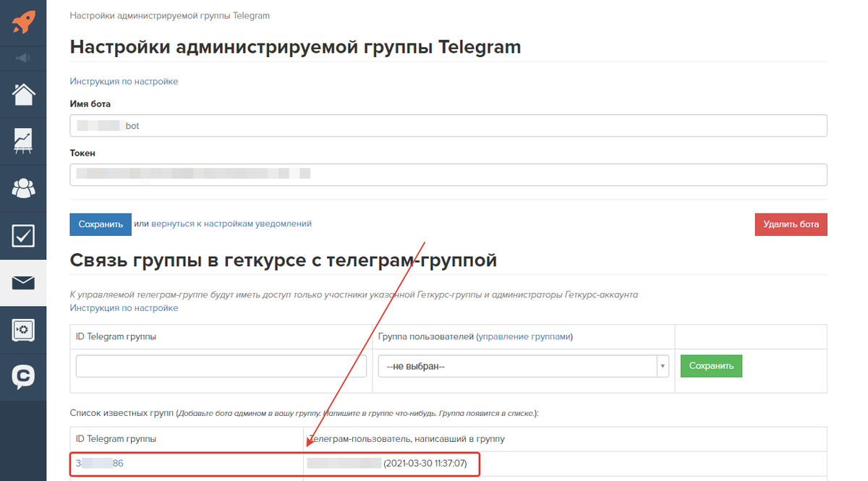Open the home section from the sidebar
The image size is (868, 481).
pos(23,94)
